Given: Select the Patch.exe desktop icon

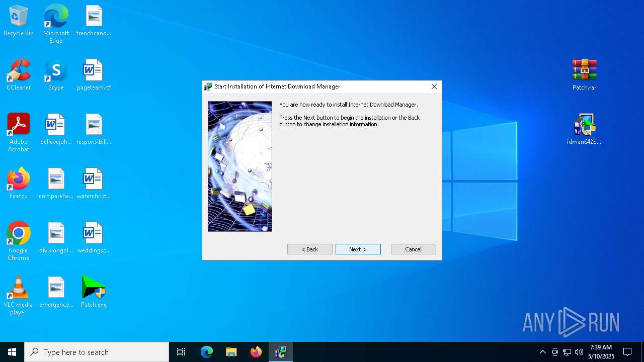Looking at the screenshot, I should pyautogui.click(x=94, y=292).
